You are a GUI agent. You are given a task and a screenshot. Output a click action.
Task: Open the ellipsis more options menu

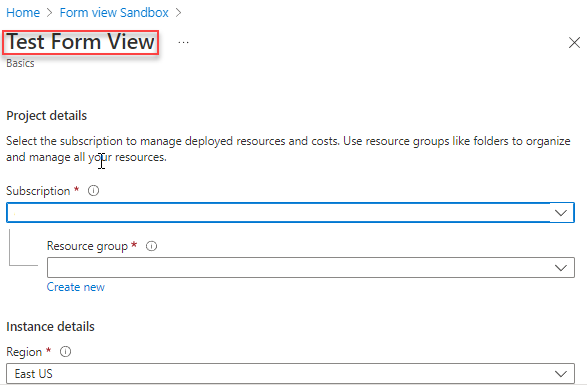tap(183, 42)
